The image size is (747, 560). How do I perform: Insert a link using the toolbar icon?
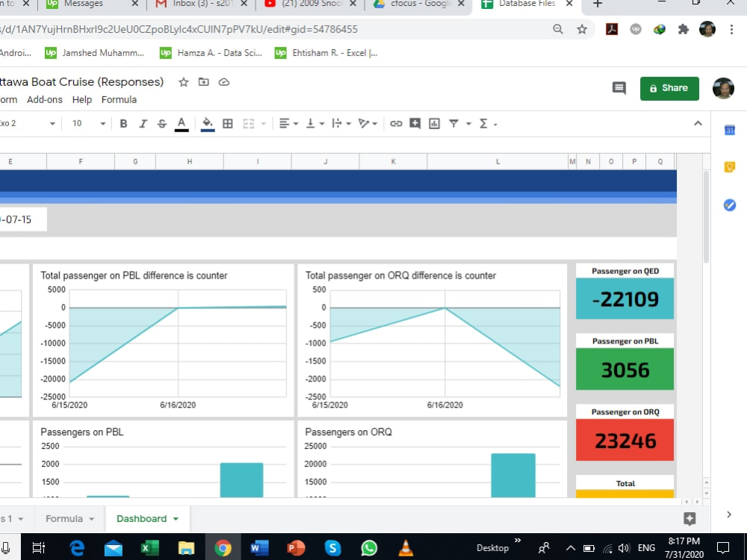pos(396,124)
